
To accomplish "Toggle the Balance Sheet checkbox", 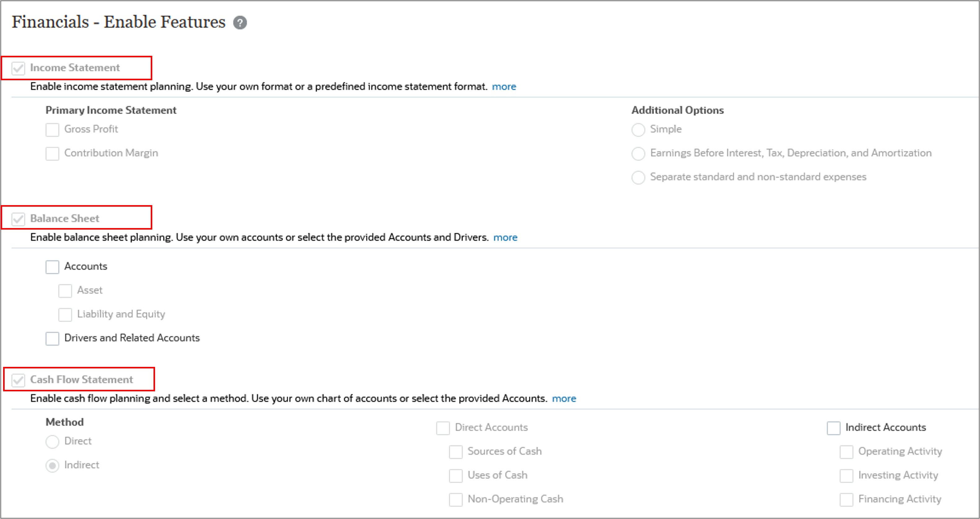I will [x=18, y=219].
